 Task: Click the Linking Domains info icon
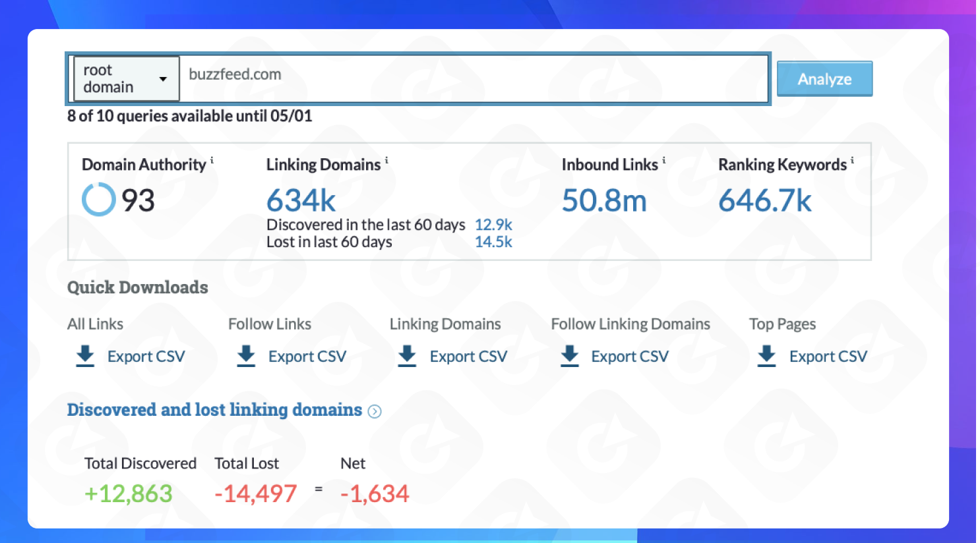pos(386,160)
